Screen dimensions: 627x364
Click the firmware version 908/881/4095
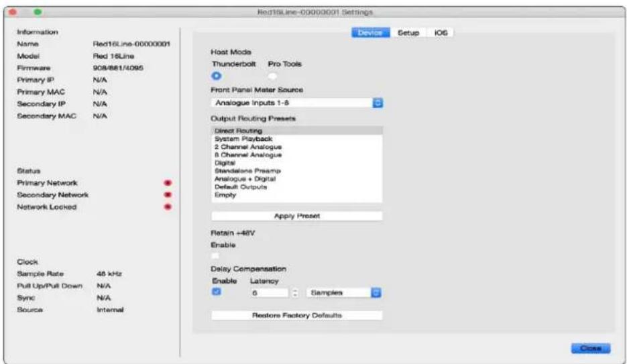tap(118, 68)
